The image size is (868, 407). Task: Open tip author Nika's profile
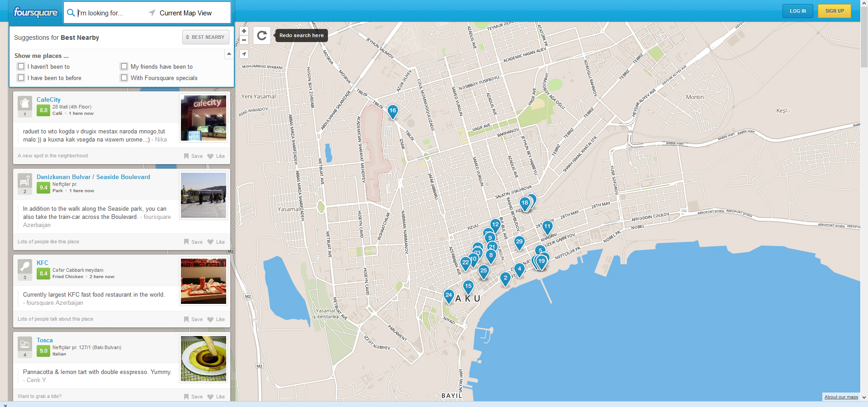(x=161, y=140)
